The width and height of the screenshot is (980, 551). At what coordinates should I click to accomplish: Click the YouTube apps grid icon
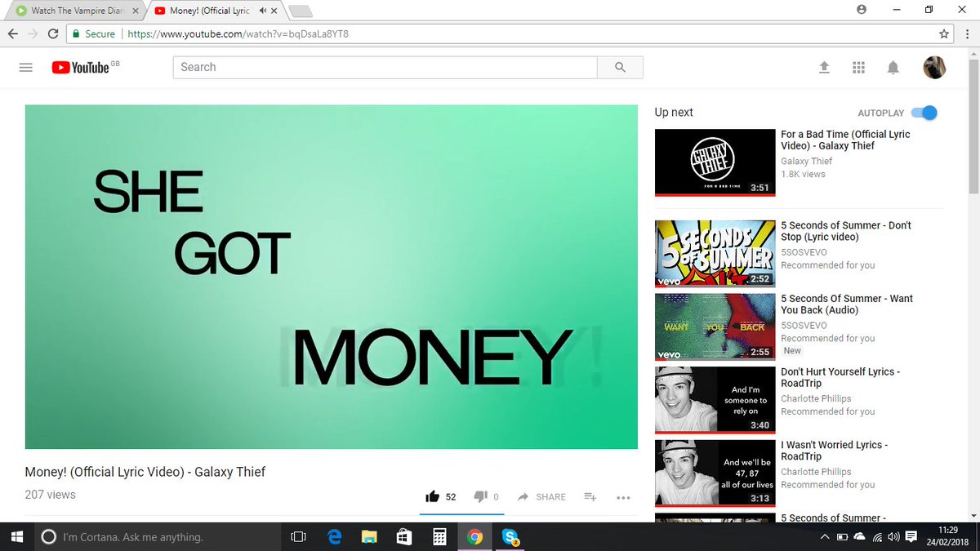858,67
